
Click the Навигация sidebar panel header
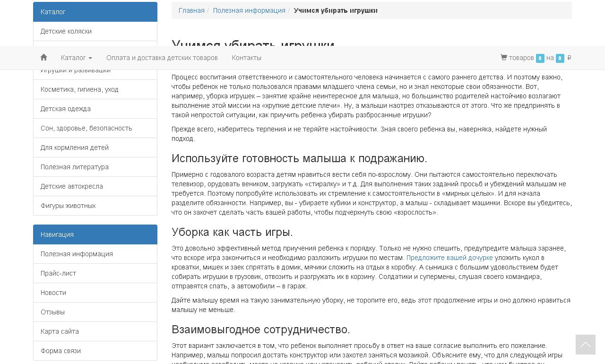pyautogui.click(x=95, y=234)
